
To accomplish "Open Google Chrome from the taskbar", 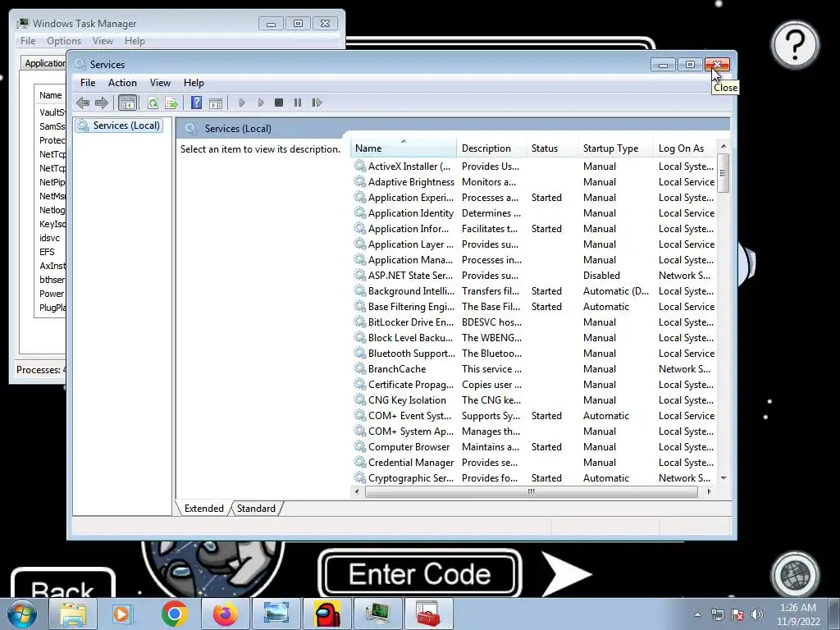I will click(x=174, y=614).
